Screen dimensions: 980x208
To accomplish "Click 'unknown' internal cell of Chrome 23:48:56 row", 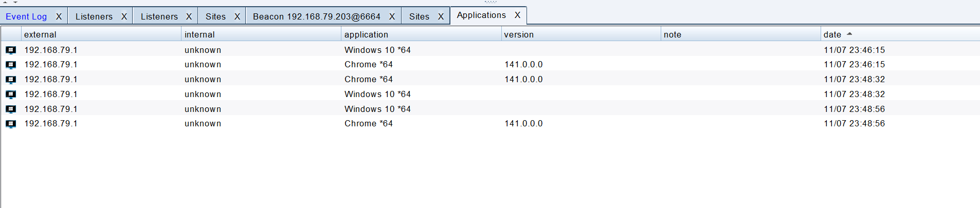I will tap(203, 123).
